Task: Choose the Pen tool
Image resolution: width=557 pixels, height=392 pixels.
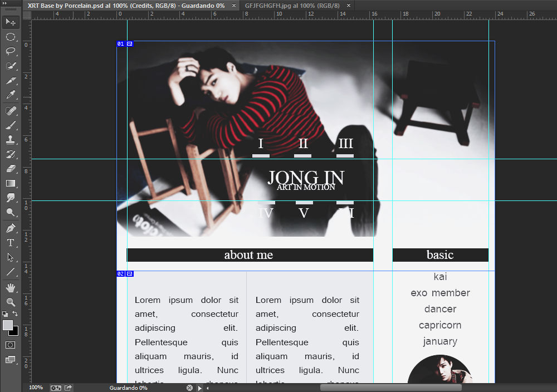Action: 10,228
